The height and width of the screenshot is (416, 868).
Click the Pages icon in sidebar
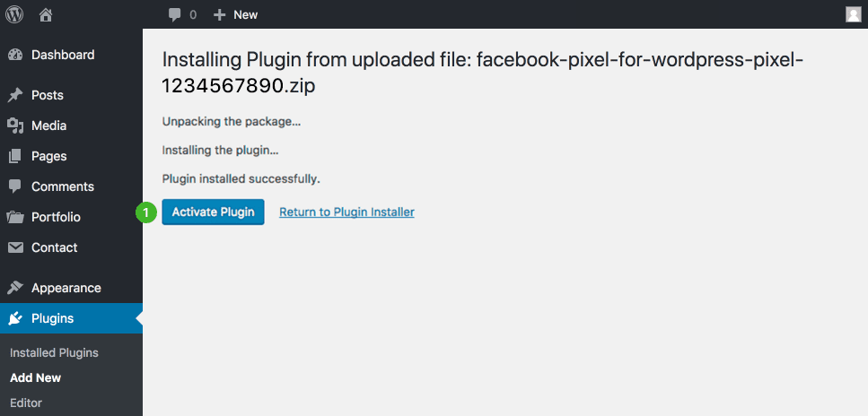(15, 156)
